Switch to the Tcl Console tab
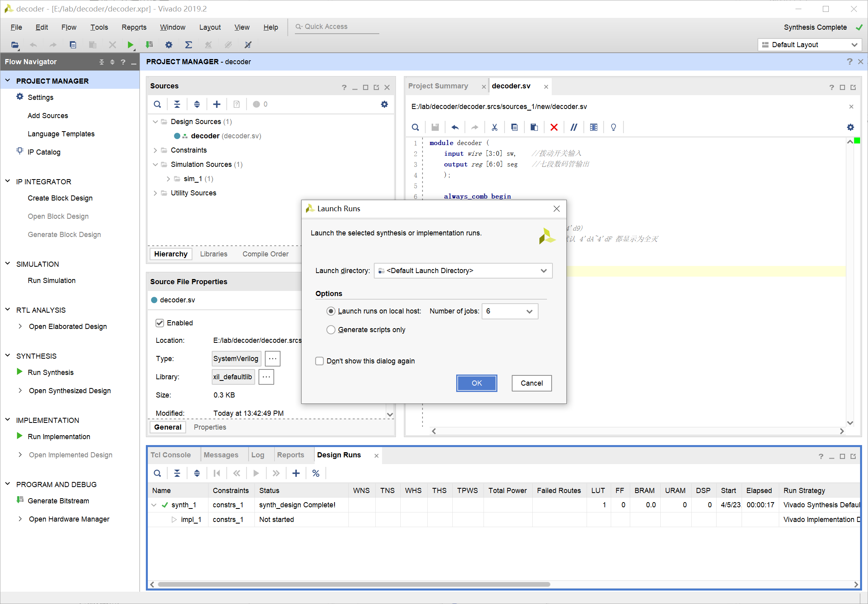The height and width of the screenshot is (604, 868). click(x=170, y=455)
